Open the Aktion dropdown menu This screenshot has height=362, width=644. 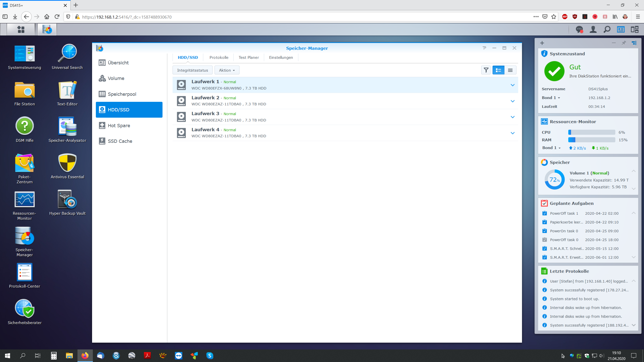[227, 70]
